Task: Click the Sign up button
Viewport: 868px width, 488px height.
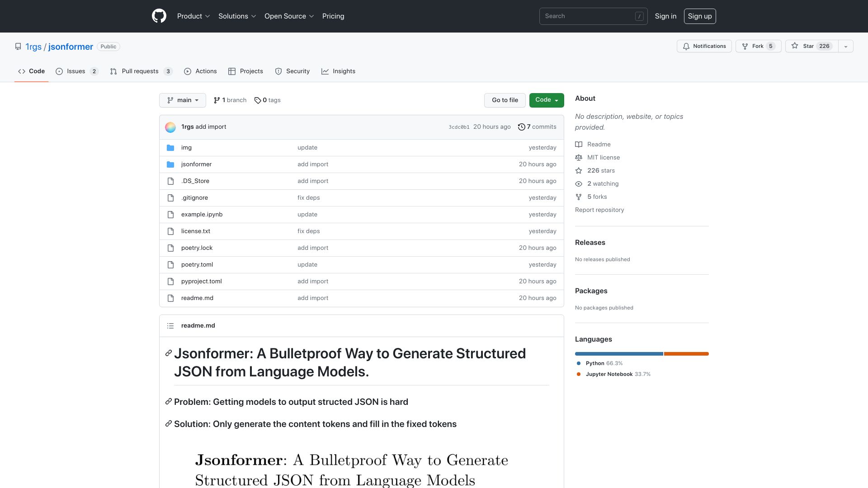Action: point(700,16)
